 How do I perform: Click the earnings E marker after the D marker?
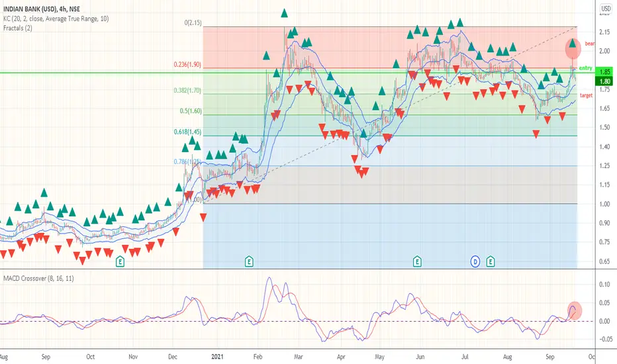(x=491, y=261)
